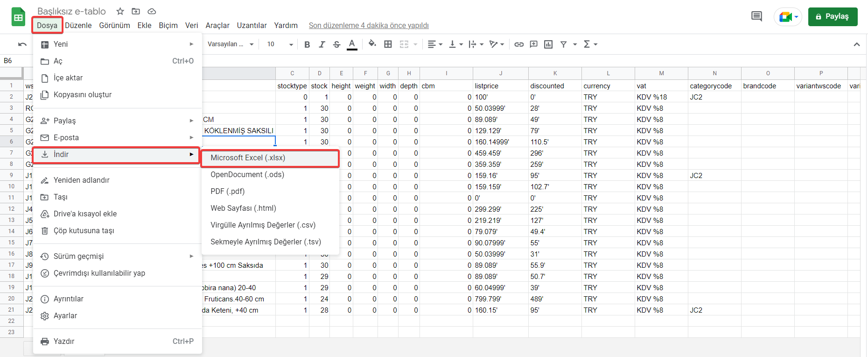Download as OpenDocument (.ods)
Screen dimensions: 868x357
270,174
